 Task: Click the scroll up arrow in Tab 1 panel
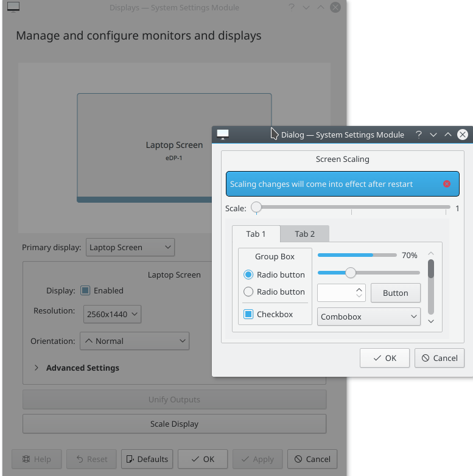tap(431, 253)
